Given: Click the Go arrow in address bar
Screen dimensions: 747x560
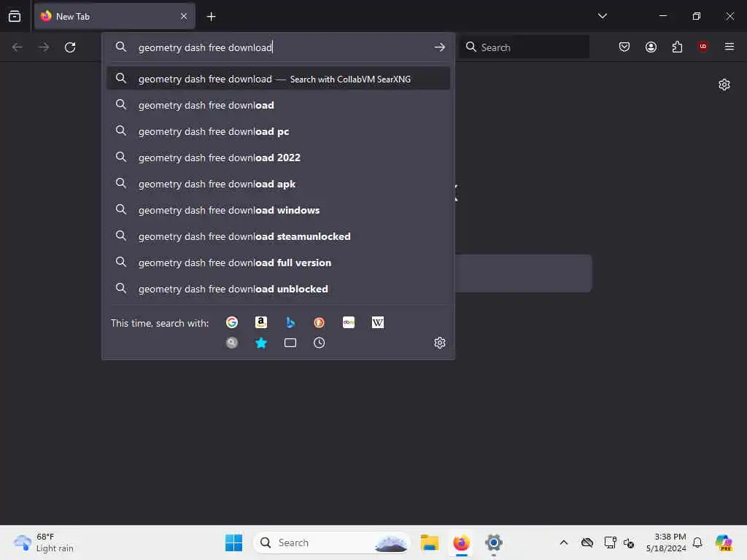Looking at the screenshot, I should click(440, 47).
